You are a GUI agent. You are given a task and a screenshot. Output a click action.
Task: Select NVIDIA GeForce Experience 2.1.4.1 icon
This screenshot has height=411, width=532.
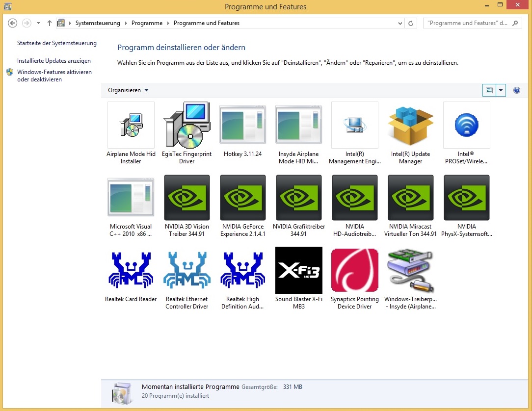click(242, 197)
